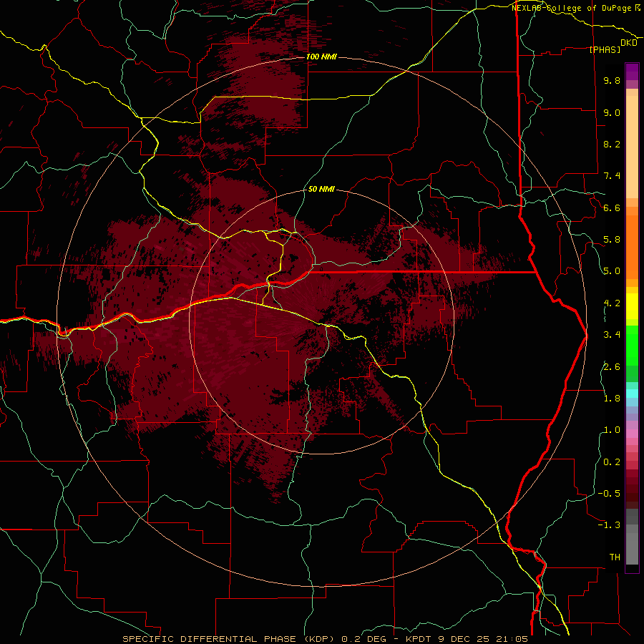Click the "9 DEC 25" date text

464,639
